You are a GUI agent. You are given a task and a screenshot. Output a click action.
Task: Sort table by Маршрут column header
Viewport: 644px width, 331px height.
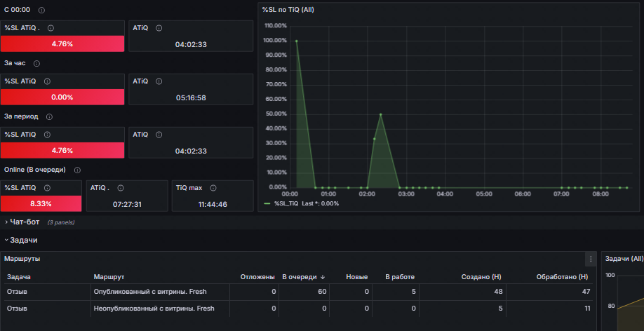tap(109, 277)
